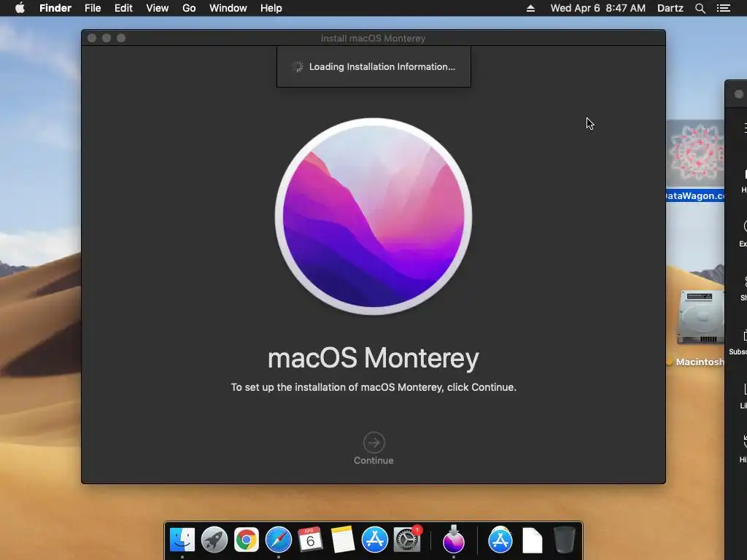Open Calendar in the Dock
This screenshot has height=560, width=747.
(x=310, y=540)
